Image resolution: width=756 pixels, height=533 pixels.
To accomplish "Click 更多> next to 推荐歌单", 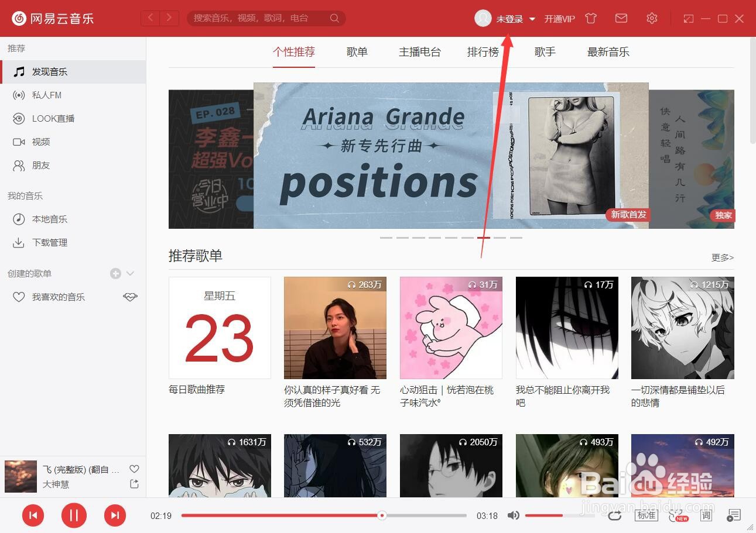I will [x=723, y=257].
